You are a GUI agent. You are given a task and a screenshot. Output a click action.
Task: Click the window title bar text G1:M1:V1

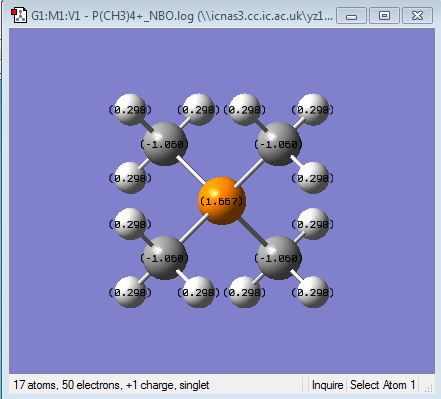(55, 16)
